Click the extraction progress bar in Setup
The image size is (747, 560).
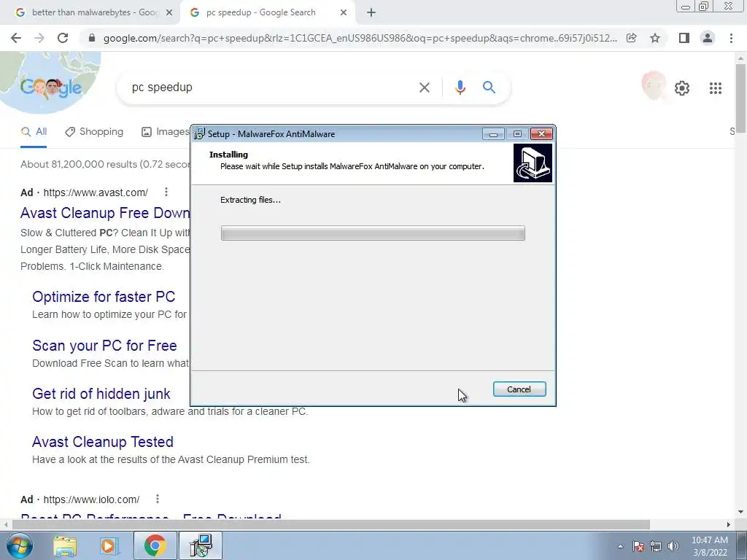[x=373, y=233]
